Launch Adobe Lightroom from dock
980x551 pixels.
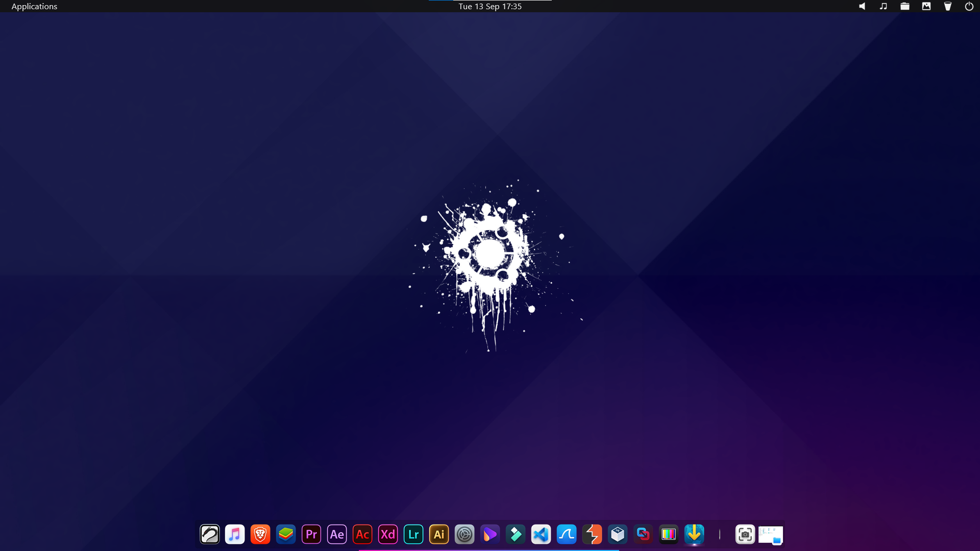pos(413,534)
